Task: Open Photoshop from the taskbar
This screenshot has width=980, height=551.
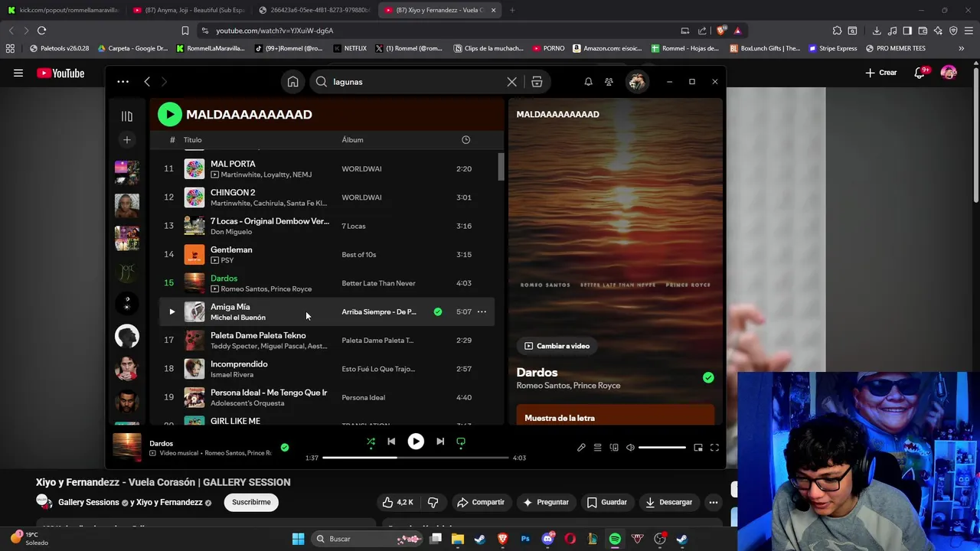Action: 525,539
